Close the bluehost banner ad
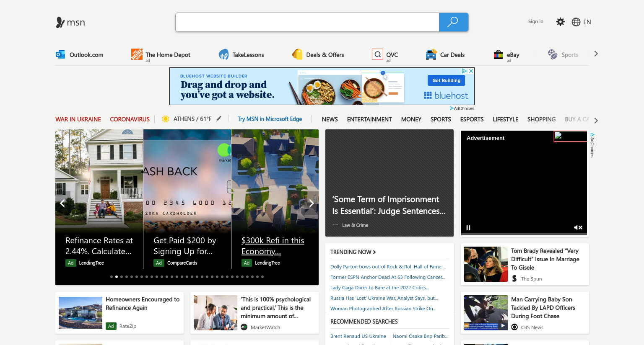This screenshot has height=345, width=644. [x=471, y=71]
